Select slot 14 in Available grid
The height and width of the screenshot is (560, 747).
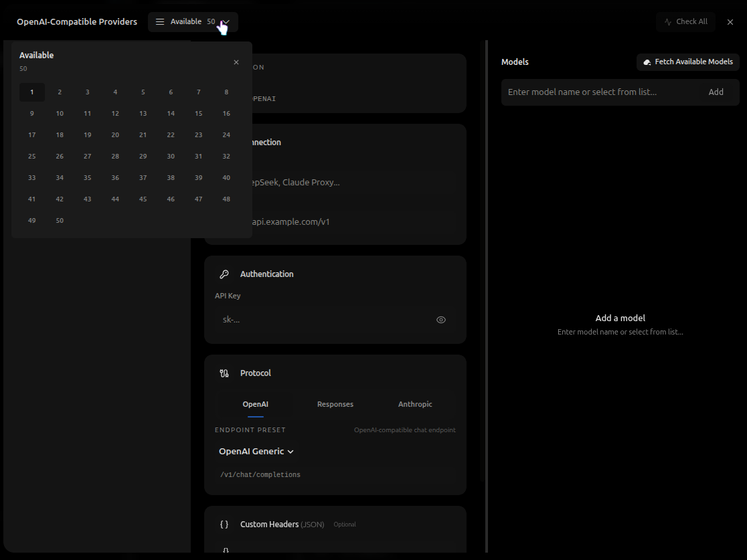click(x=171, y=114)
